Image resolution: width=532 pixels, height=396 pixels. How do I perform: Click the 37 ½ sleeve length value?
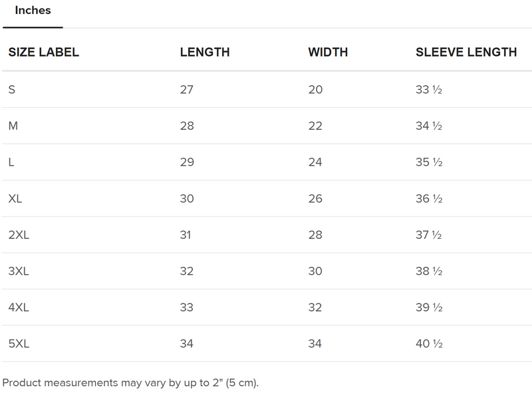click(428, 235)
